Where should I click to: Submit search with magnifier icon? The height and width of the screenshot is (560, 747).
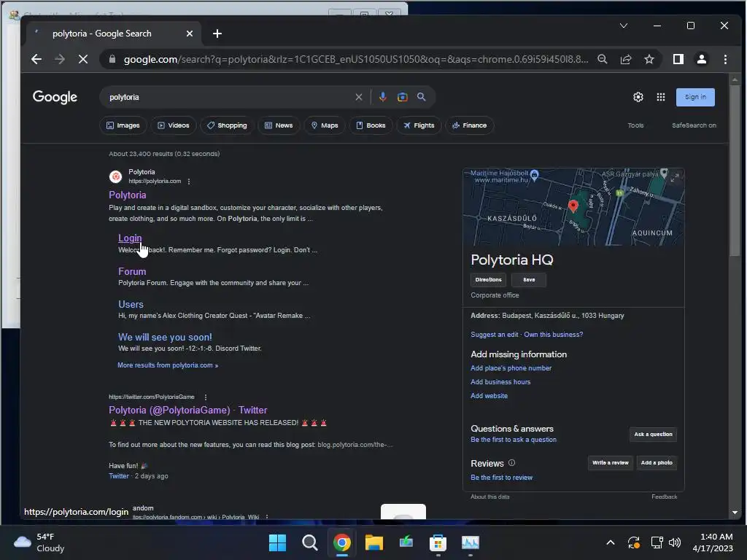point(422,97)
